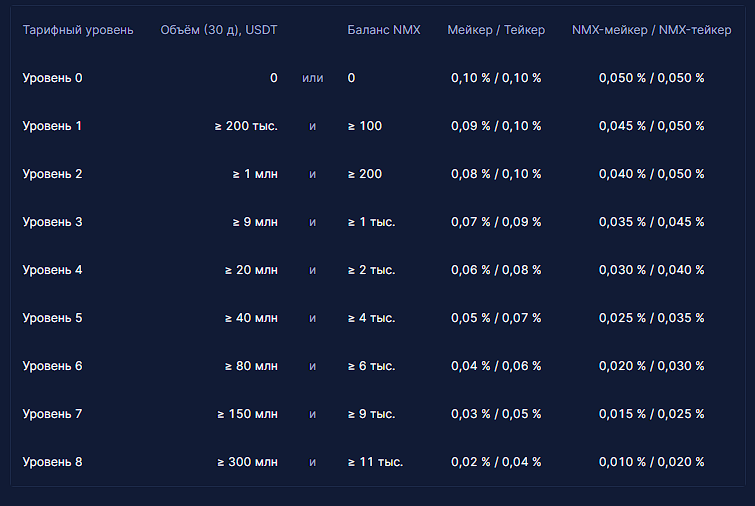Click the "NMX-мейкер / NMX-тейкер" header
The width and height of the screenshot is (755, 506).
pyautogui.click(x=651, y=30)
